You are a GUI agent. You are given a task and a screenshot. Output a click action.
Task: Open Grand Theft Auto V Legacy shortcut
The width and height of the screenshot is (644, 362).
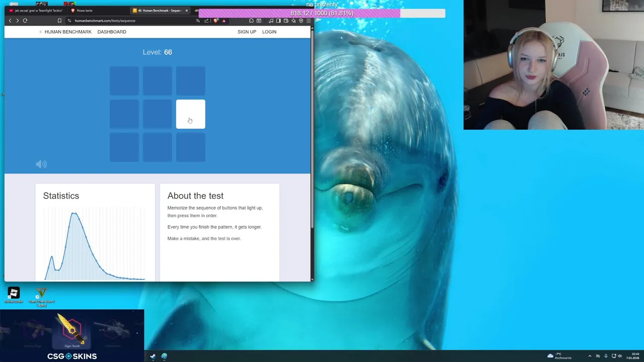coord(42,297)
